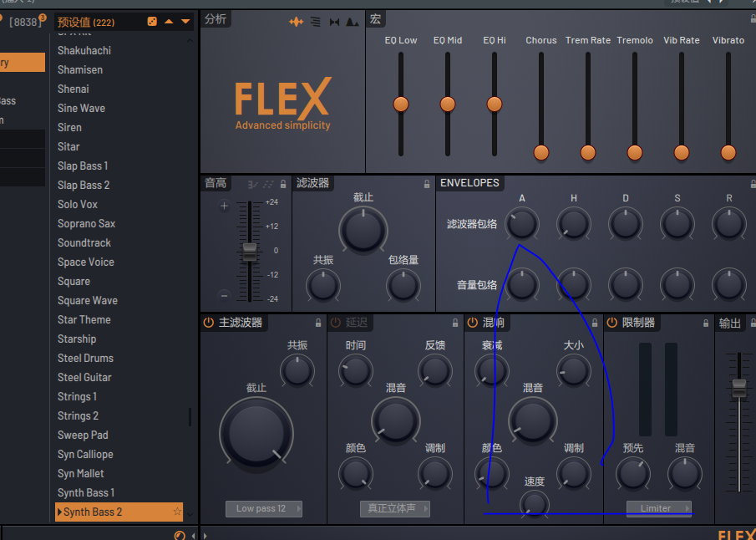Click the plus button in 音高 panel
Viewport: 756px width, 540px height.
[x=224, y=206]
